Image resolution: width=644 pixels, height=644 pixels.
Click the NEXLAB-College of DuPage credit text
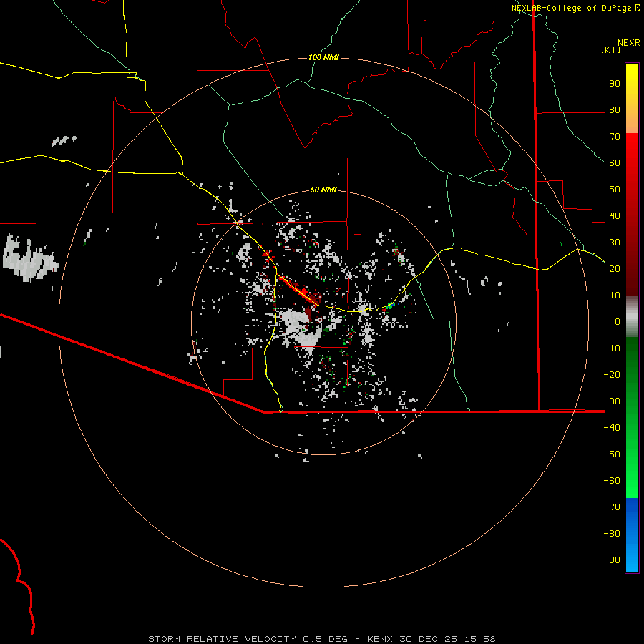tap(575, 8)
